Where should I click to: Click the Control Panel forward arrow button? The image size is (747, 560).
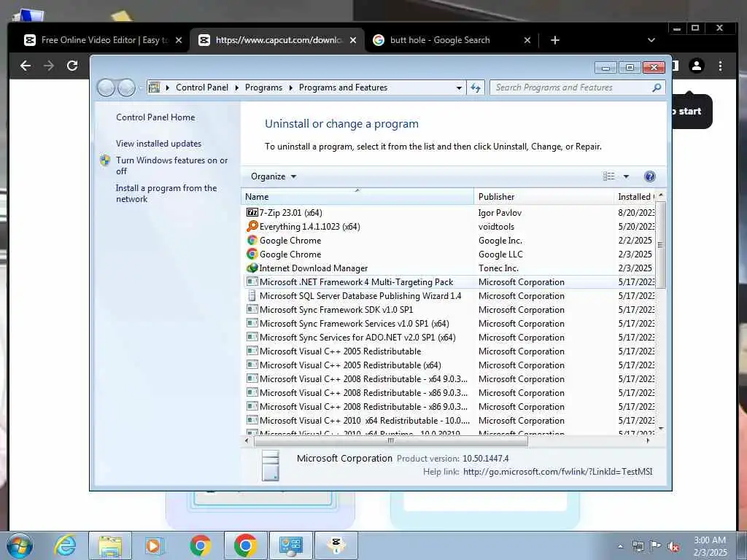[x=126, y=87]
